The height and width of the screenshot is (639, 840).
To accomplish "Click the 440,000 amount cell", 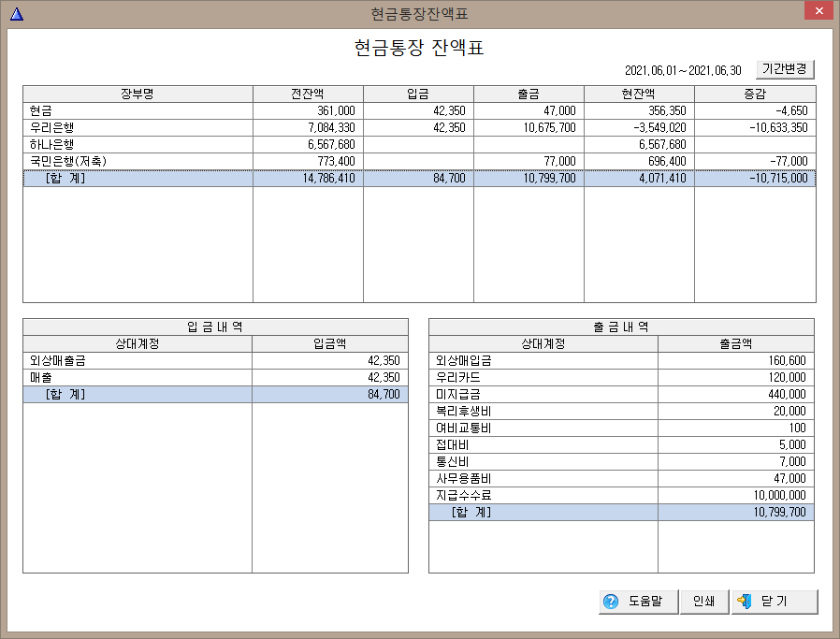I will pos(736,394).
